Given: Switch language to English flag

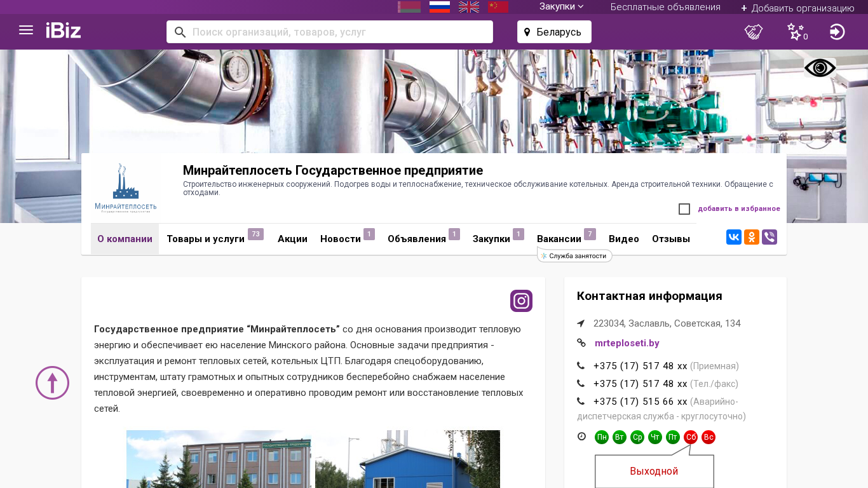Looking at the screenshot, I should click(x=469, y=6).
